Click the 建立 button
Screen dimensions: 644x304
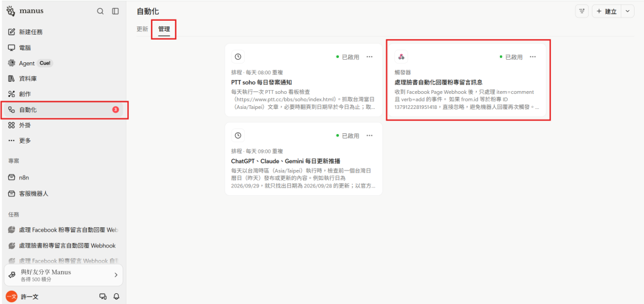pos(606,11)
